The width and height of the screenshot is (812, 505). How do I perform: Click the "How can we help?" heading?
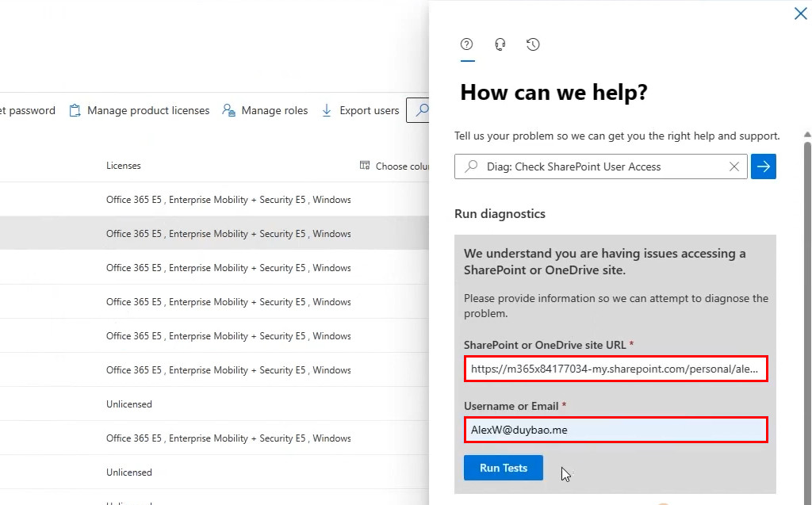553,92
